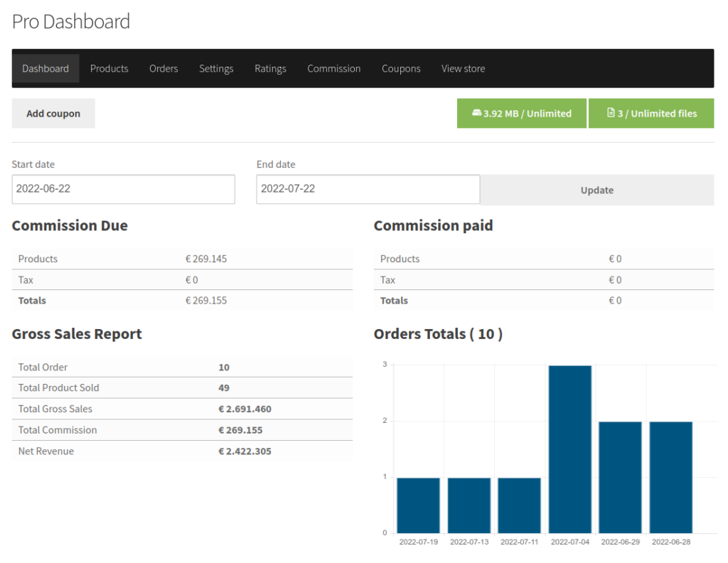Open the Commission tab

point(334,68)
